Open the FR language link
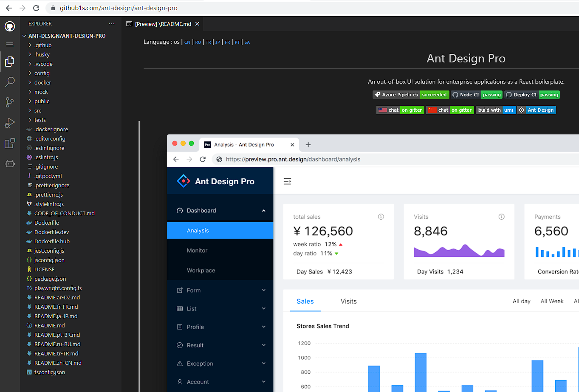Screen dimensions: 579x392 pos(227,42)
